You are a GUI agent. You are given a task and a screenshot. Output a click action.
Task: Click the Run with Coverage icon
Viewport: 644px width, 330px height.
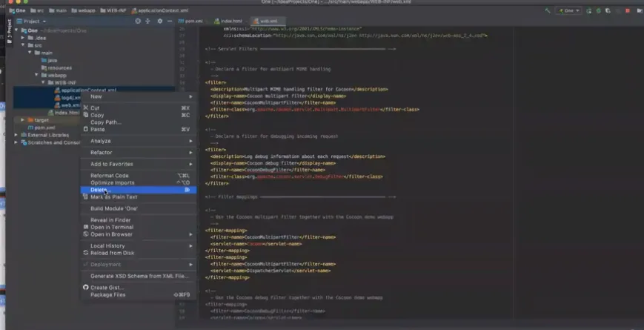pyautogui.click(x=608, y=10)
